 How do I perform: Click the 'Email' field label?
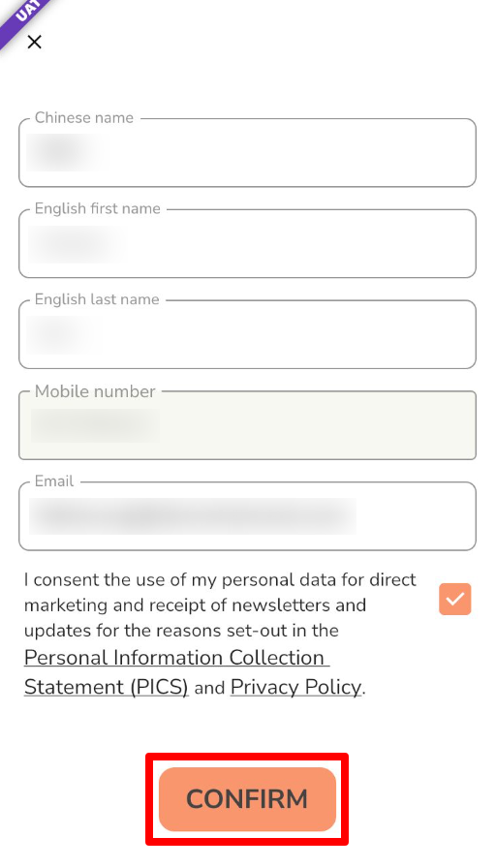coord(54,480)
